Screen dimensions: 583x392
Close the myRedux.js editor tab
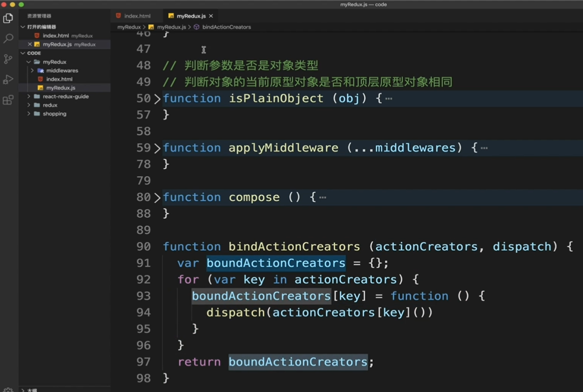tap(211, 16)
